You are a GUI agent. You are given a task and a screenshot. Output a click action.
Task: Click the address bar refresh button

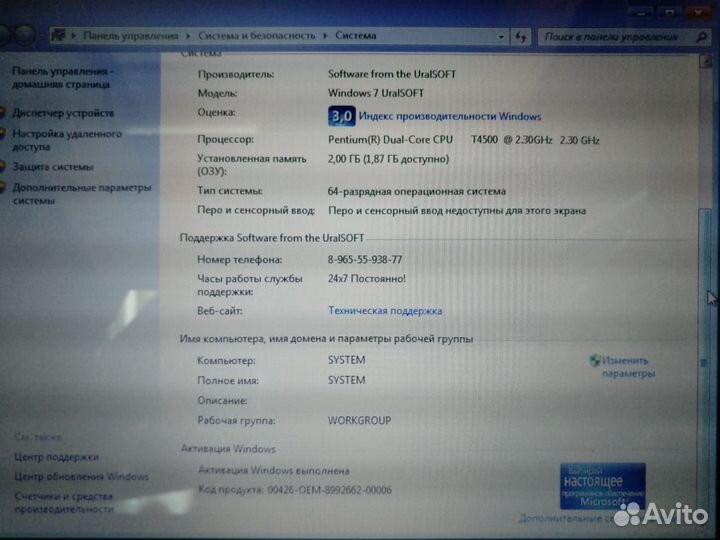pos(521,37)
